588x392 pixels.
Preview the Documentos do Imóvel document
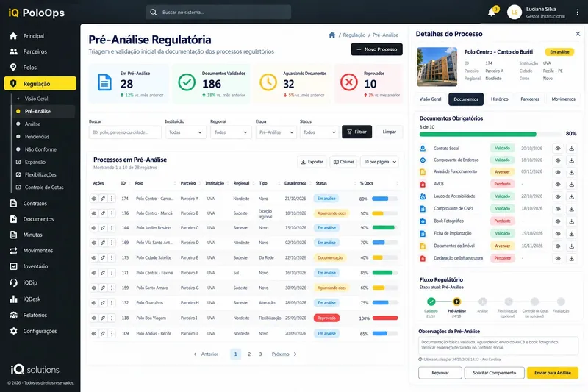(x=558, y=246)
